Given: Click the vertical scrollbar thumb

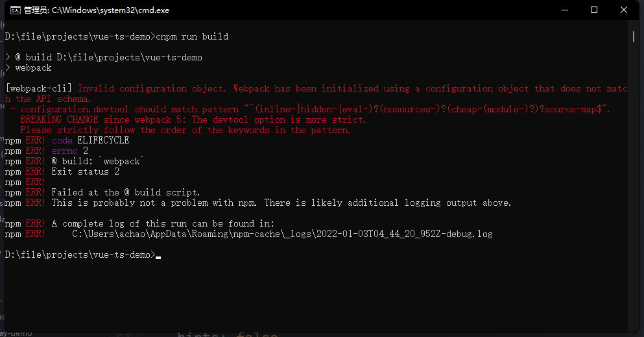Looking at the screenshot, I should (x=634, y=36).
